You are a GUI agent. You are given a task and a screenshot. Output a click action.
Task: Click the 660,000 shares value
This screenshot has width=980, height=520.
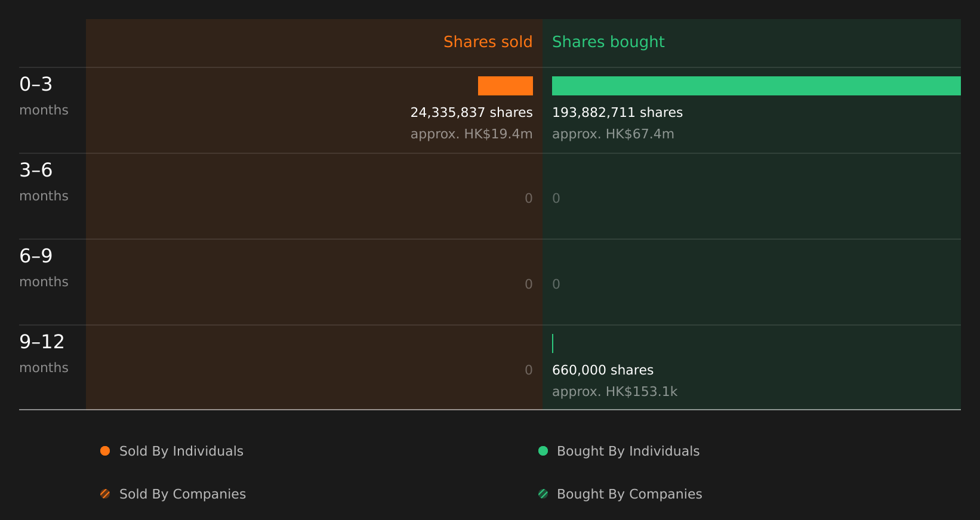[x=603, y=370]
